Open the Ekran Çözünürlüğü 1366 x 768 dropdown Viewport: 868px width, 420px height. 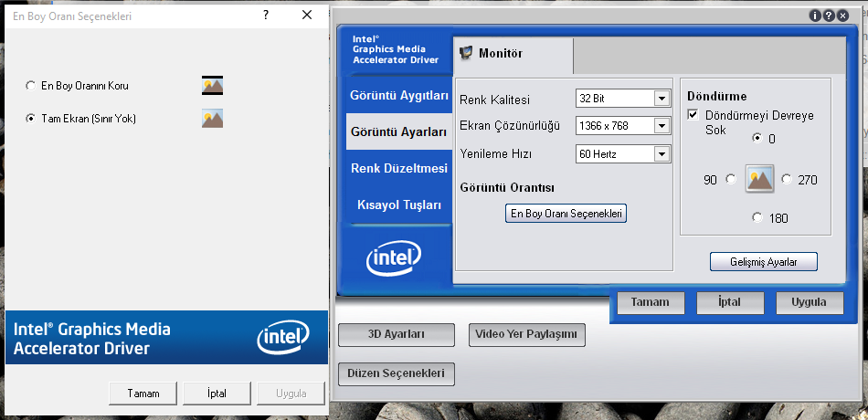[x=623, y=126]
